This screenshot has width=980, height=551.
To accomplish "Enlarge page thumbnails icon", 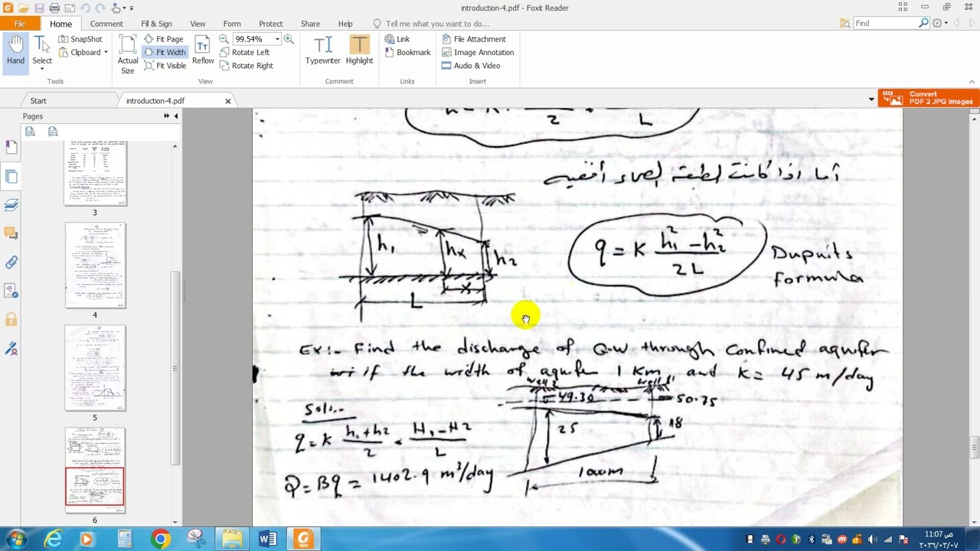I will (x=30, y=132).
